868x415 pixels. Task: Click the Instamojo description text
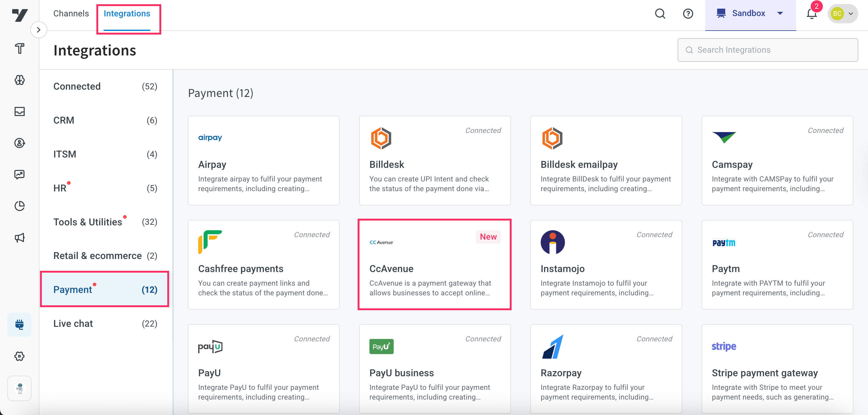click(597, 288)
